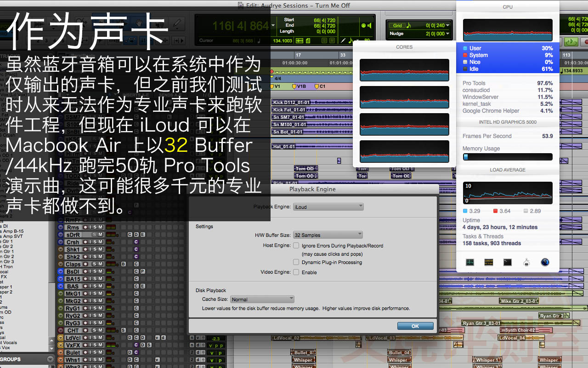This screenshot has height=368, width=588.
Task: Click the n view button on LdVcl row
Action: (192, 338)
